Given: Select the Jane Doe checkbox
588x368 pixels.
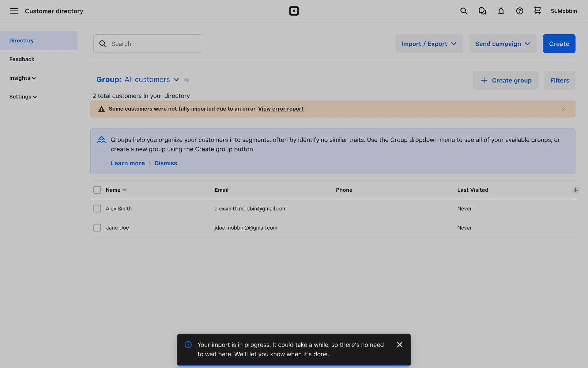Looking at the screenshot, I should click(x=97, y=228).
